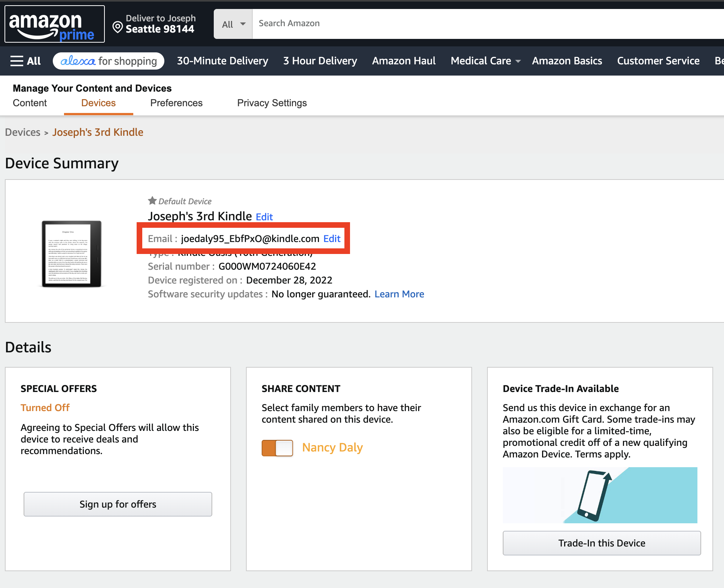Open 3 Hour Delivery

320,61
